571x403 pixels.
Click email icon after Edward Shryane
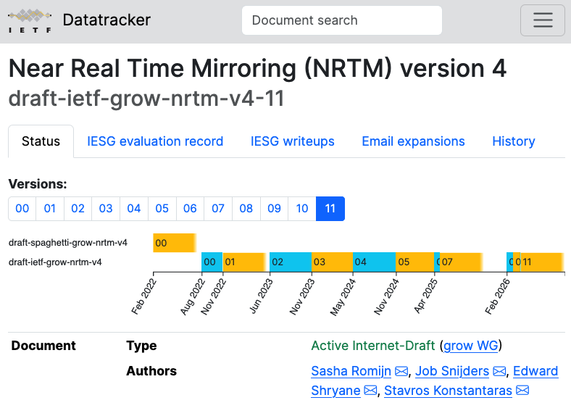[x=370, y=391]
